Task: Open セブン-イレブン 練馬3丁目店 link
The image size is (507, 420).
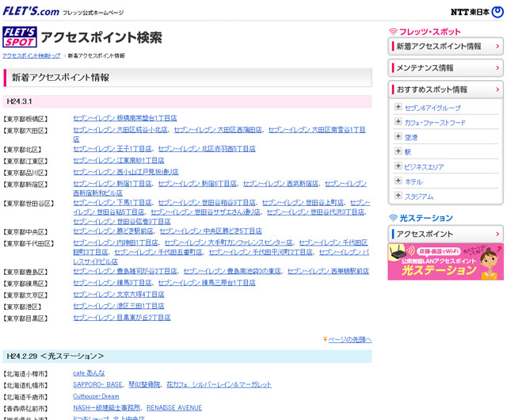Action: [112, 283]
